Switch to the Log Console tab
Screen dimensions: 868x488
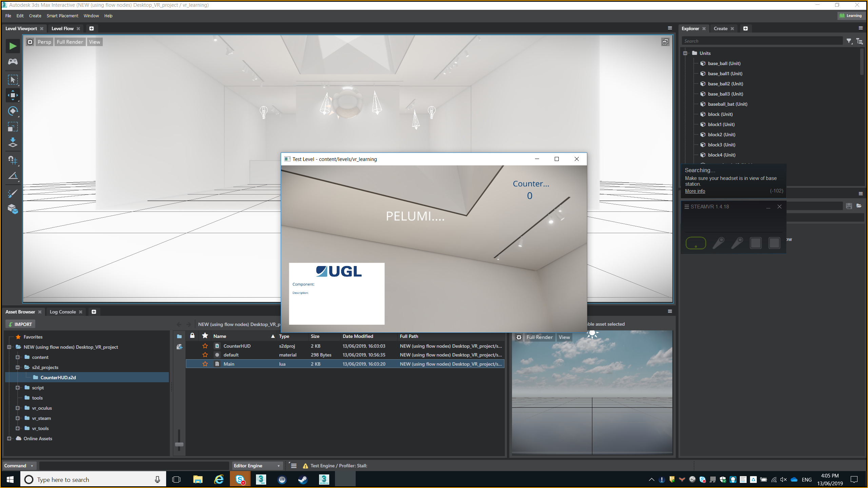click(63, 312)
